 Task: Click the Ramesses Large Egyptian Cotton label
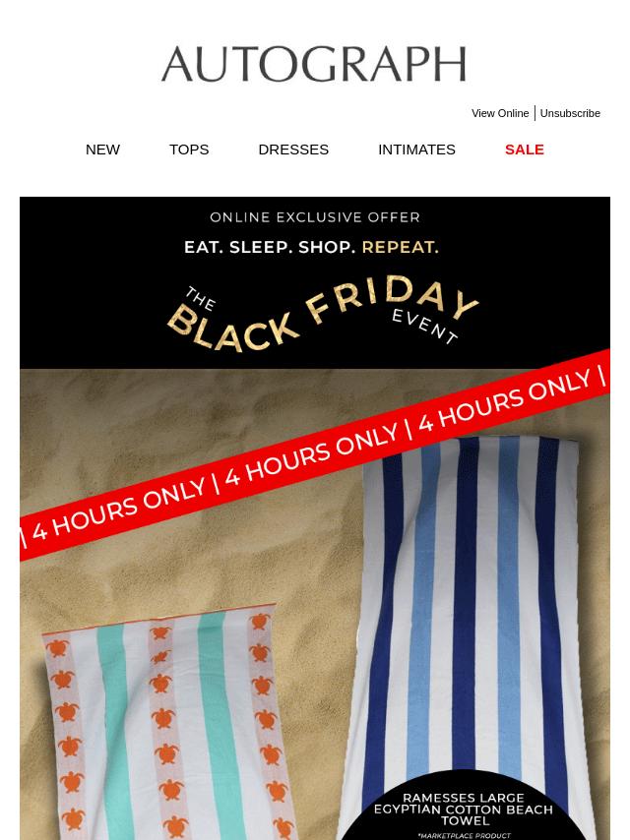(463, 809)
